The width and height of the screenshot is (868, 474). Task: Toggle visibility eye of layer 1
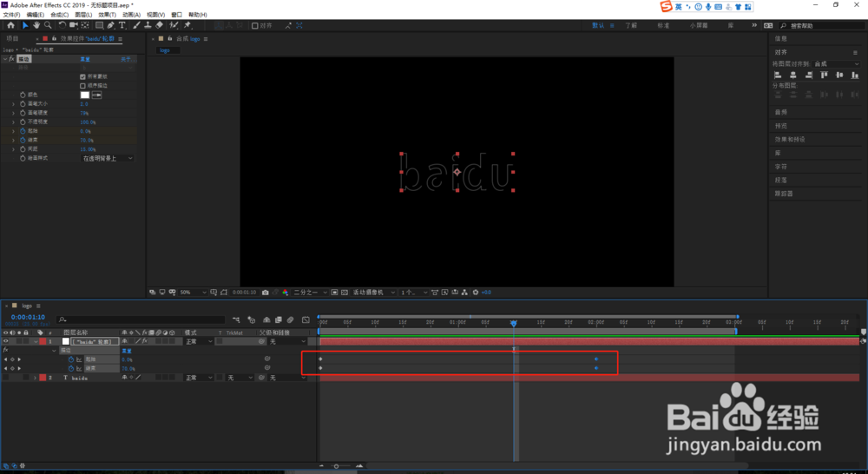coord(5,342)
